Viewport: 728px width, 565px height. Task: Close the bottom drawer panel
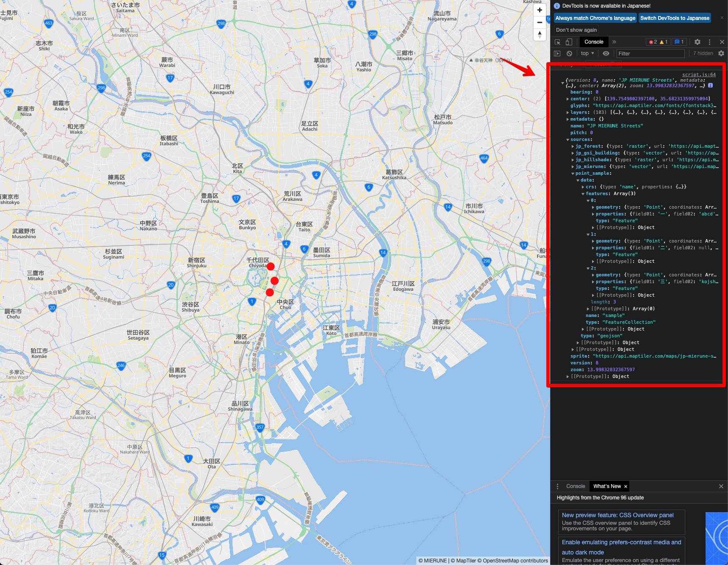pyautogui.click(x=721, y=486)
